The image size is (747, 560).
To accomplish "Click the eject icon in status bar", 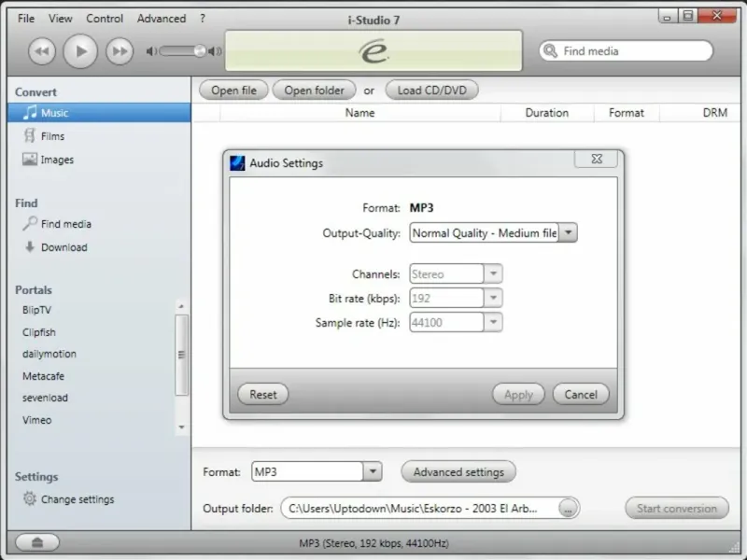I will (x=37, y=542).
